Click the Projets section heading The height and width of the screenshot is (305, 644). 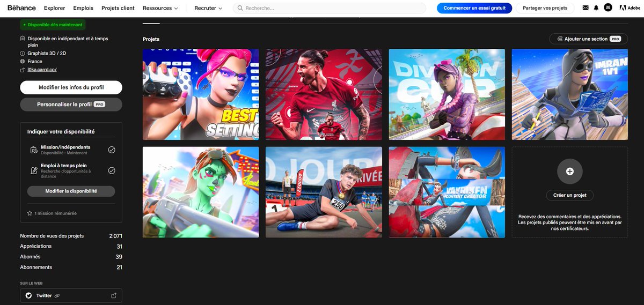coord(151,39)
